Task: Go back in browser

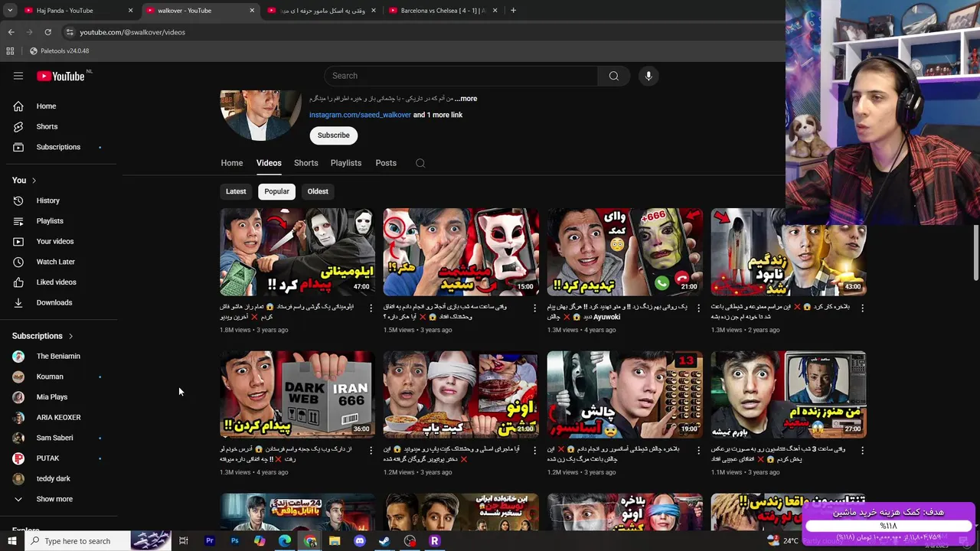Action: tap(11, 32)
